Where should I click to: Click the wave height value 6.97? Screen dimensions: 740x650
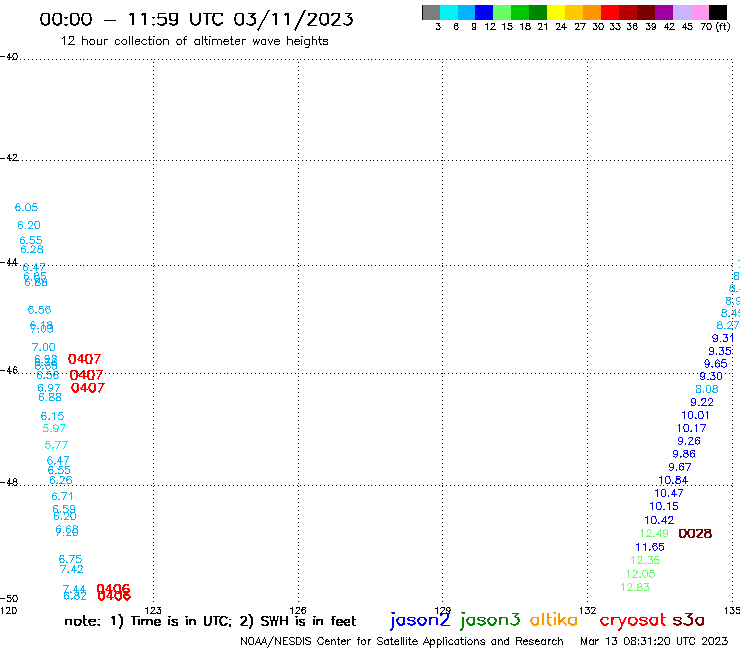pos(49,388)
